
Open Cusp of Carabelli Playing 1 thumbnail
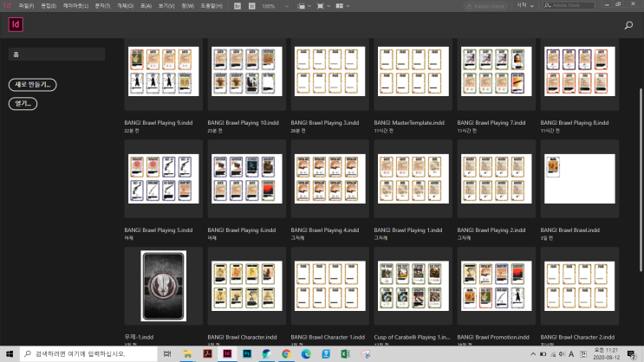pyautogui.click(x=413, y=286)
